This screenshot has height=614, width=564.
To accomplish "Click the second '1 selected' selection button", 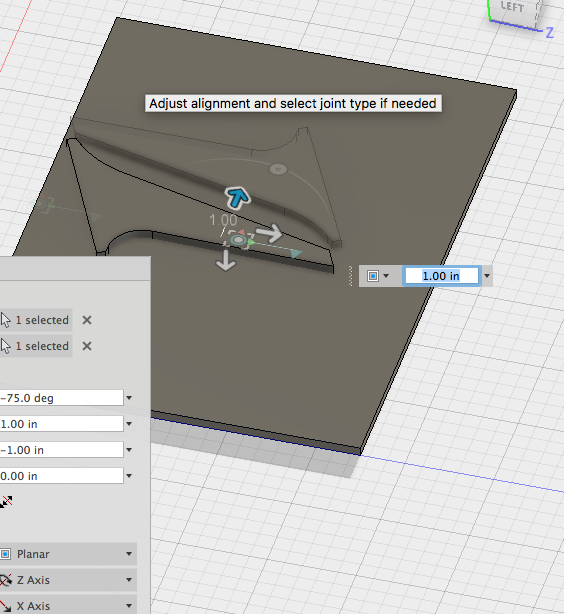I will pyautogui.click(x=36, y=346).
